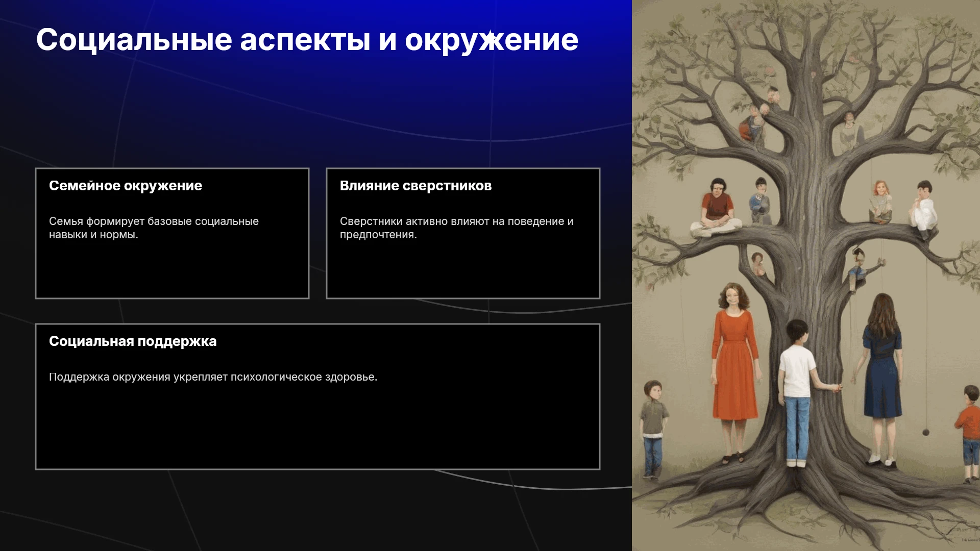The height and width of the screenshot is (551, 980).
Task: Select the family tree illustration
Action: tap(806, 275)
